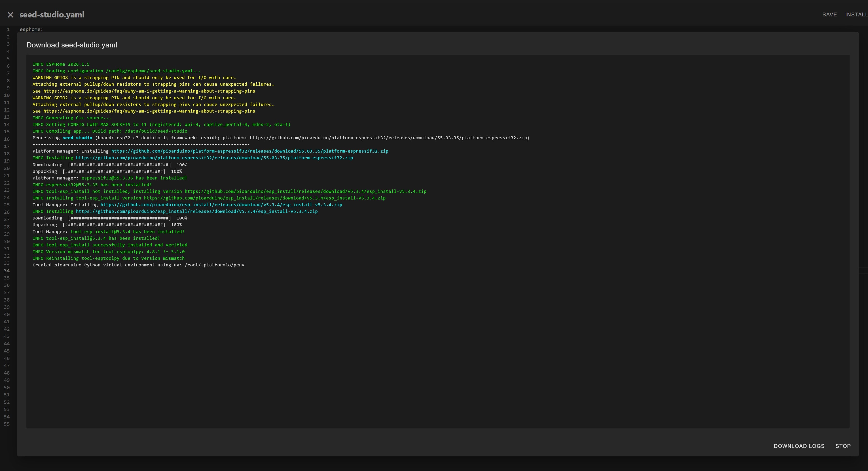Open the Tool Manager esp_install-v5.3.4.zip link
The height and width of the screenshot is (471, 868).
pyautogui.click(x=221, y=205)
